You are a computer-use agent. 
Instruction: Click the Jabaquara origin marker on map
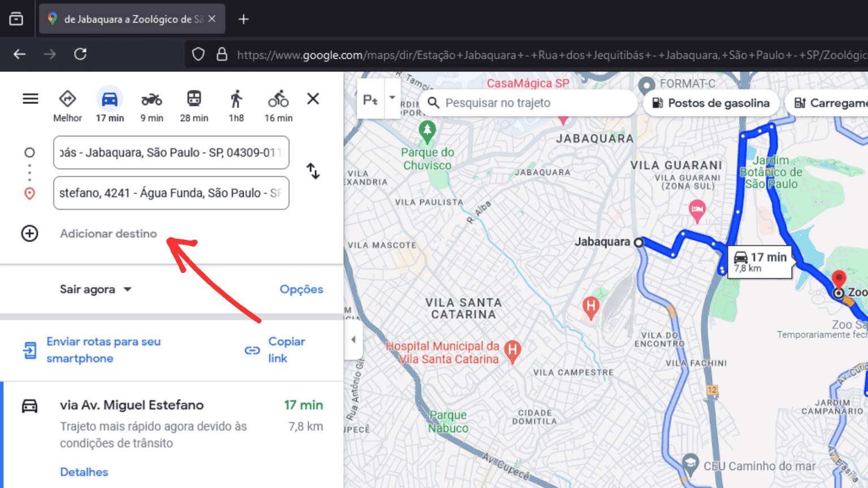[x=639, y=242]
